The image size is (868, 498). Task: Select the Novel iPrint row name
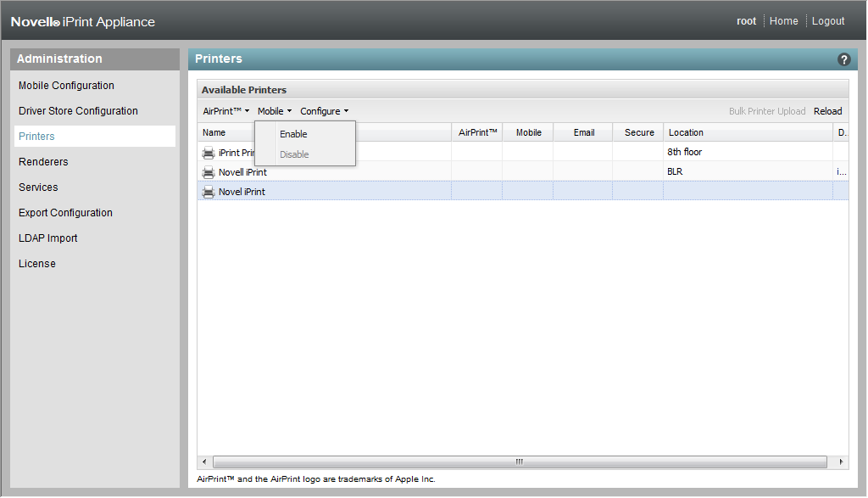tap(242, 192)
